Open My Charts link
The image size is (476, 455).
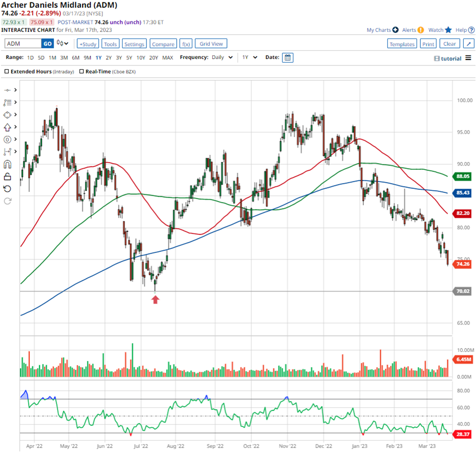[x=378, y=30]
